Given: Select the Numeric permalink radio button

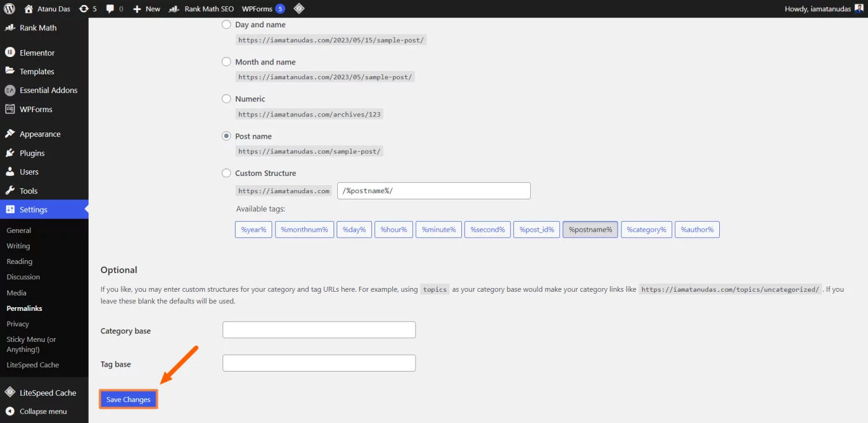Looking at the screenshot, I should pyautogui.click(x=226, y=98).
